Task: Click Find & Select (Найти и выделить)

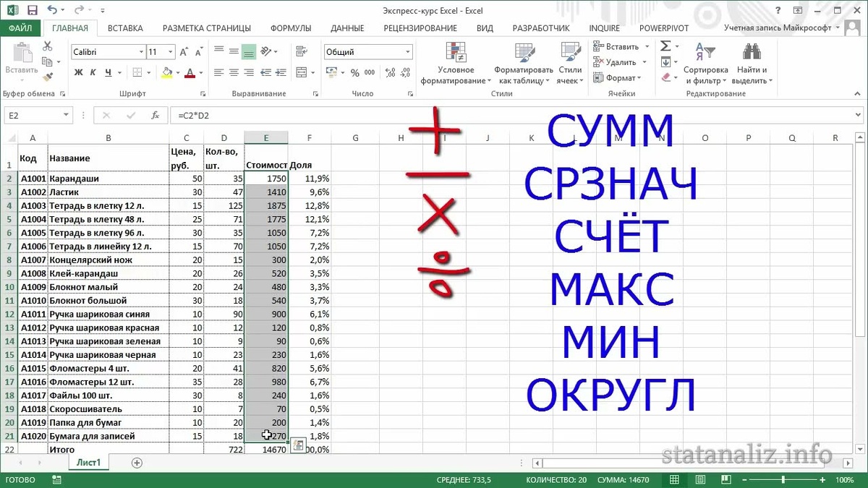Action: (x=752, y=65)
